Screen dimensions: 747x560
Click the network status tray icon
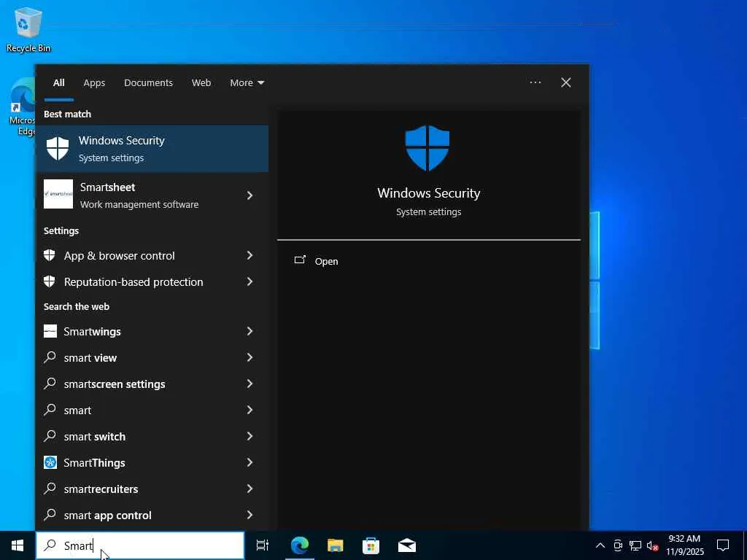tap(635, 545)
